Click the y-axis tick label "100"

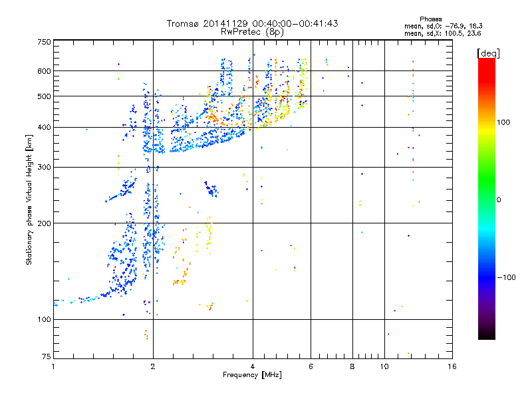[x=44, y=320]
